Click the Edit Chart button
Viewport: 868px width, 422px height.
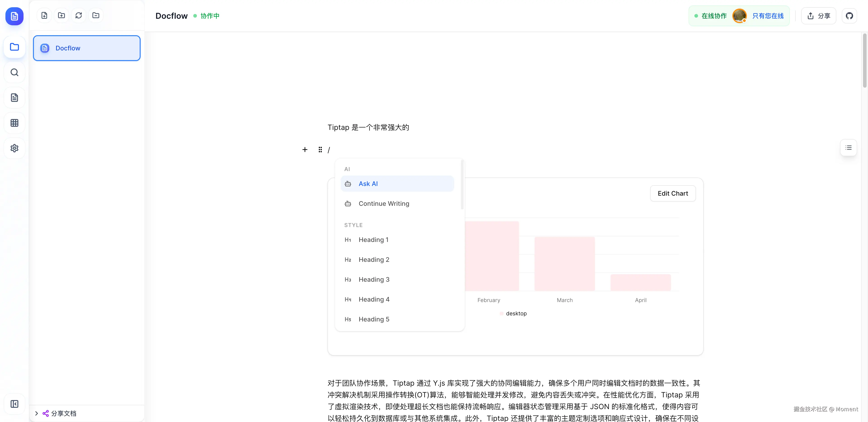(672, 193)
